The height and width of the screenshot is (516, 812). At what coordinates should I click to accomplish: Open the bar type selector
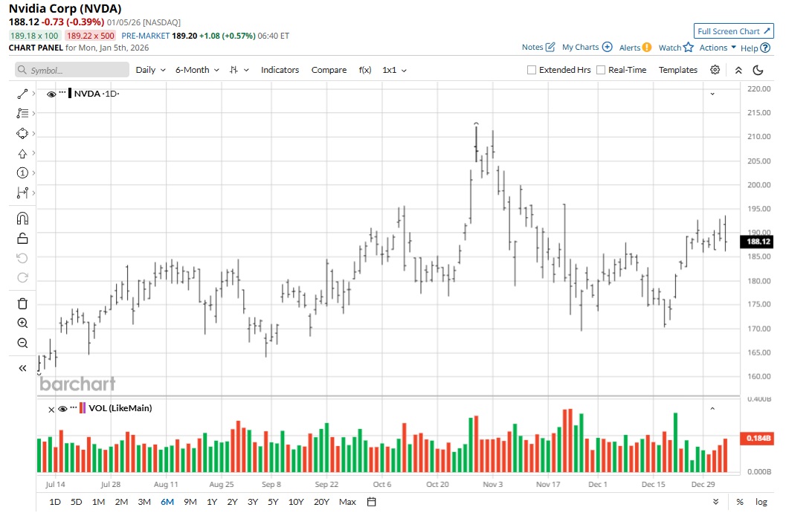(239, 70)
